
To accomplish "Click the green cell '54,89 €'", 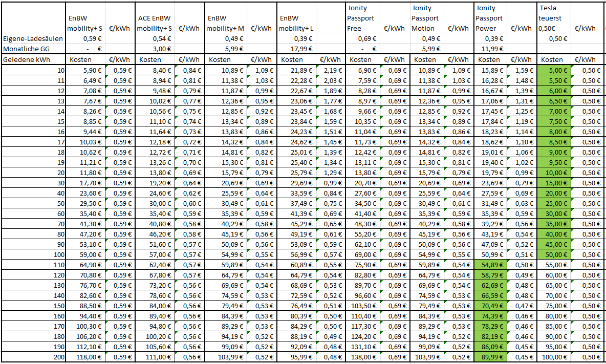I will pos(490,265).
